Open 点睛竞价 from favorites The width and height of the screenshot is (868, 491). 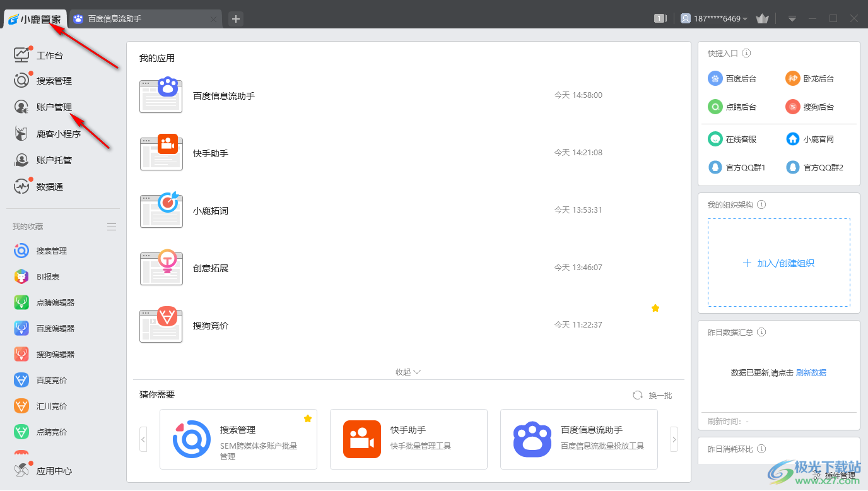pyautogui.click(x=41, y=432)
